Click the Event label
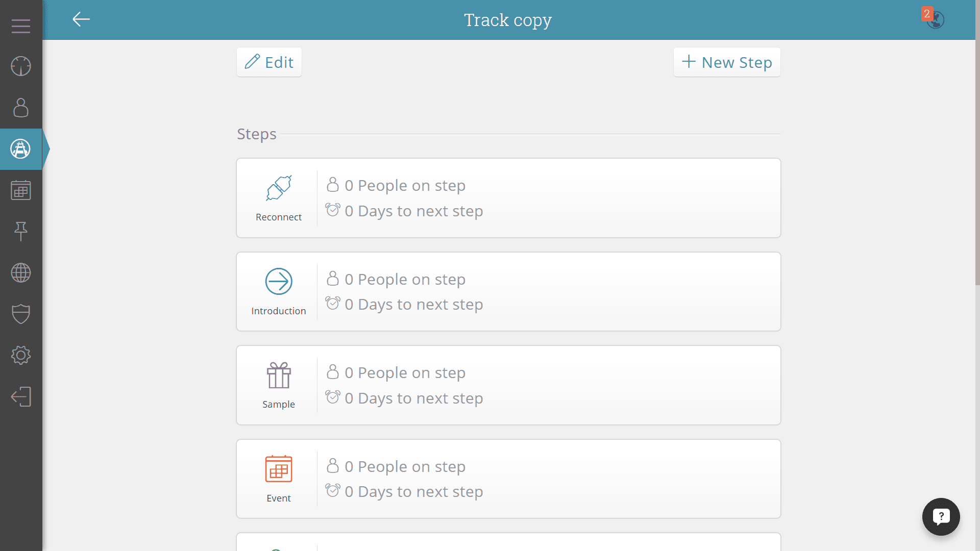Image resolution: width=980 pixels, height=551 pixels. (x=279, y=498)
